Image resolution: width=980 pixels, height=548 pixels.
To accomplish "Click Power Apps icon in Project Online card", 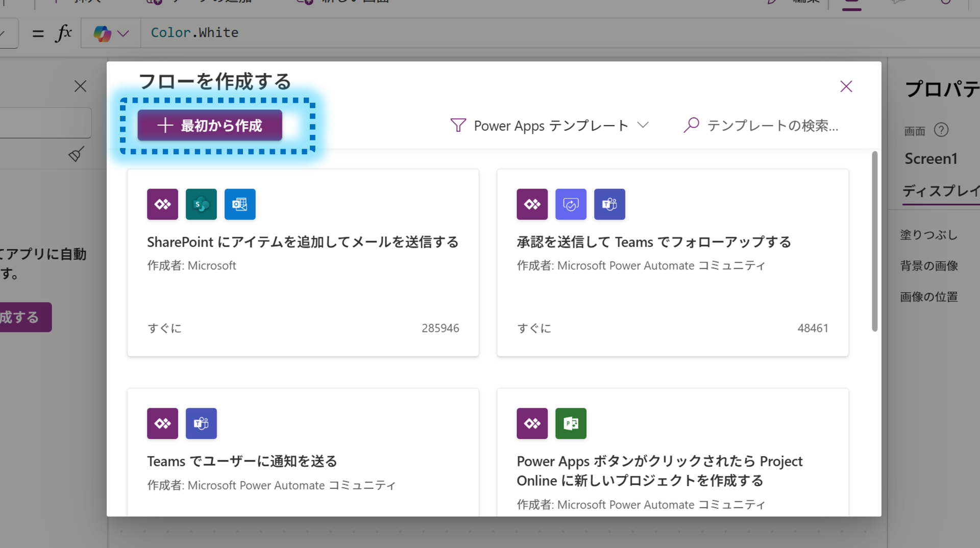I will pyautogui.click(x=532, y=423).
